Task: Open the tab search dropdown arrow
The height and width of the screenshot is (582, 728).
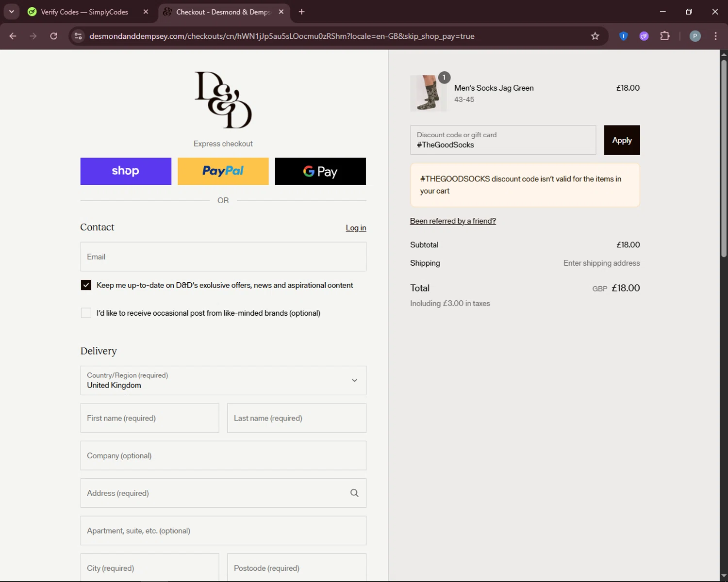Action: tap(12, 12)
